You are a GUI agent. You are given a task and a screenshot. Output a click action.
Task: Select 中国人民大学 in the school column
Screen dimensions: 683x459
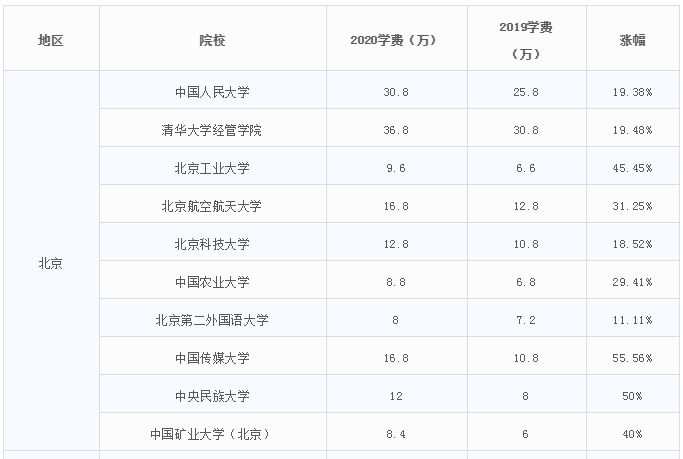click(x=212, y=92)
